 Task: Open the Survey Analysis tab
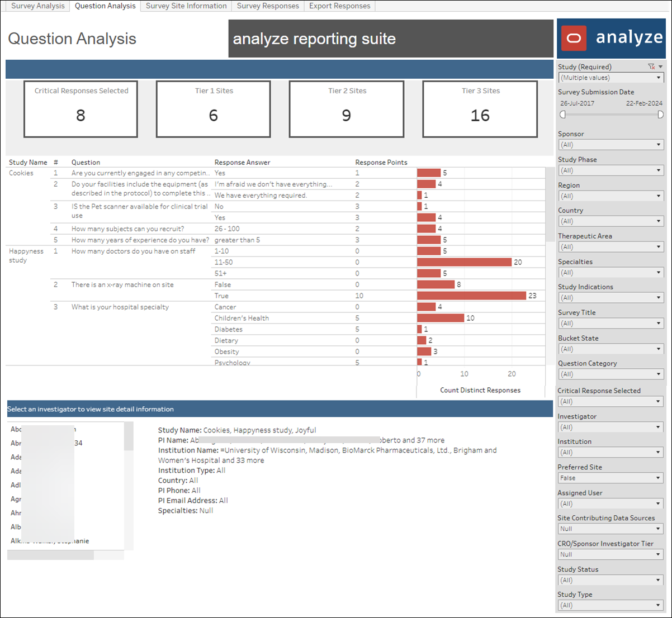coord(38,6)
